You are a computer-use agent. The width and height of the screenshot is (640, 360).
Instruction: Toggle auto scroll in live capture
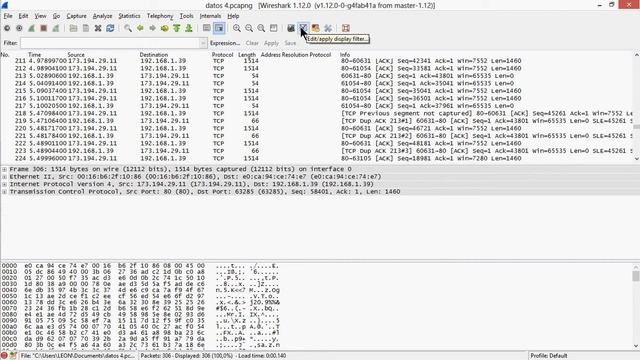[219, 28]
